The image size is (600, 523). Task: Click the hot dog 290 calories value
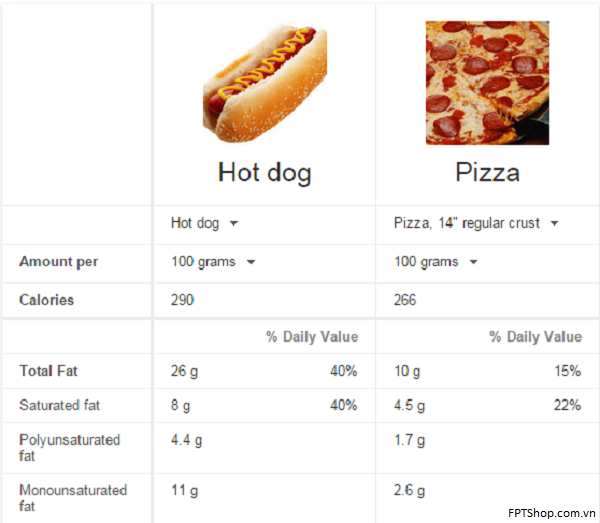pyautogui.click(x=183, y=300)
